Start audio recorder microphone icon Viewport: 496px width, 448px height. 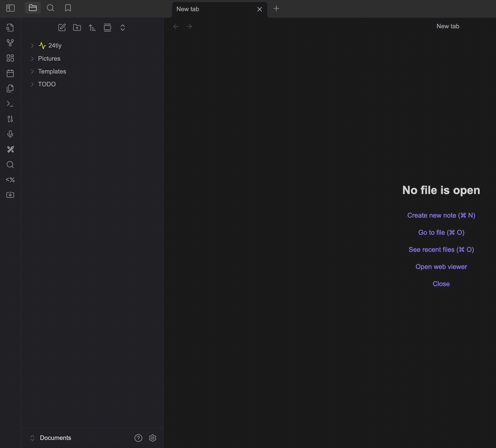click(x=10, y=134)
